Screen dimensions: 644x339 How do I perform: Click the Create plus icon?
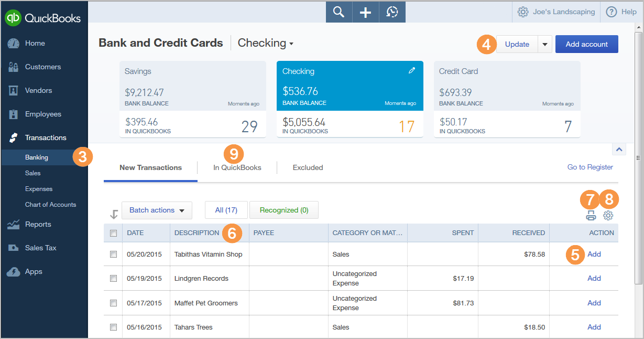tap(365, 12)
